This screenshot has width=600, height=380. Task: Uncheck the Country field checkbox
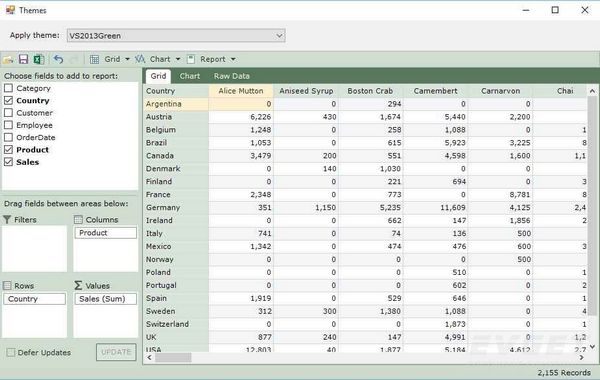click(8, 100)
